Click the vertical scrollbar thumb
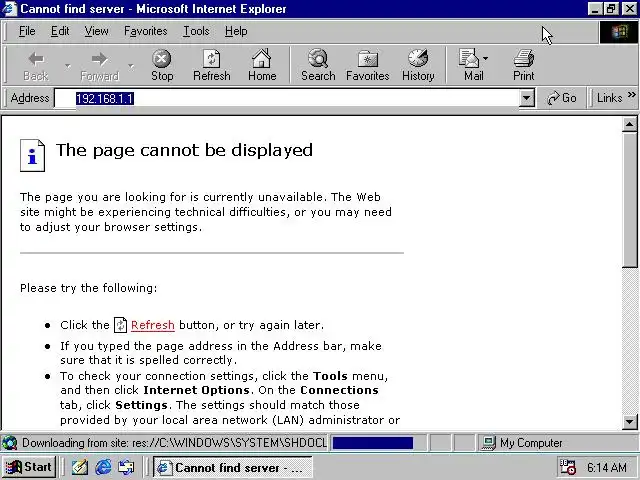The height and width of the screenshot is (480, 640). pos(630,200)
